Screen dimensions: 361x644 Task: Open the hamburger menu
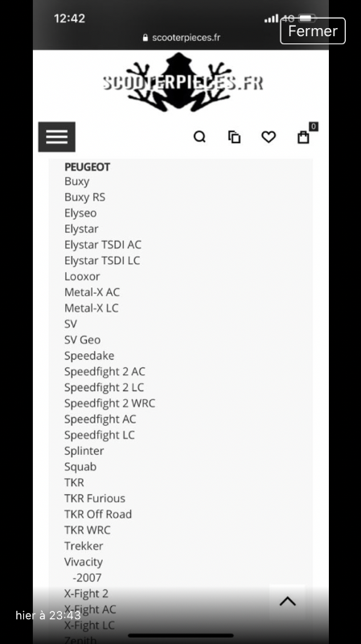pos(56,137)
